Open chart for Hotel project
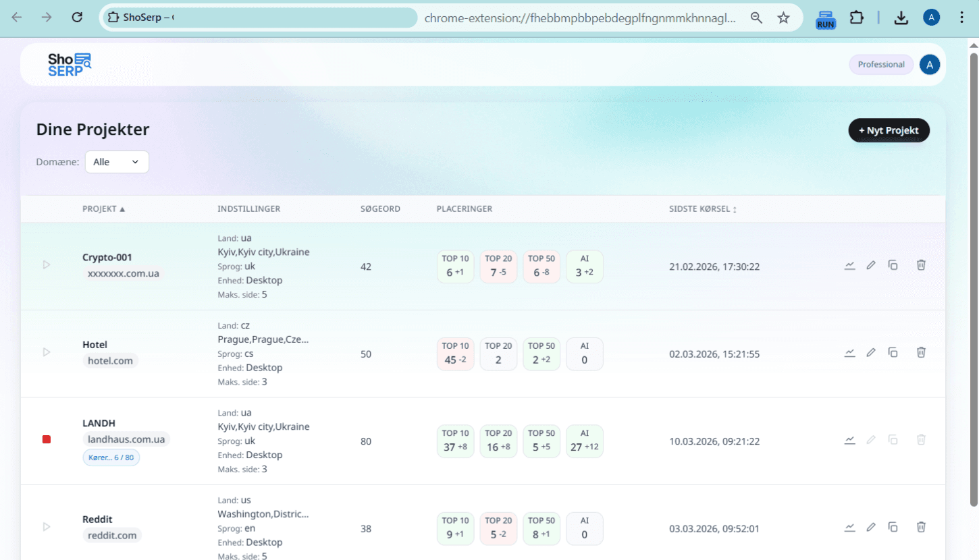This screenshot has height=560, width=979. [850, 353]
